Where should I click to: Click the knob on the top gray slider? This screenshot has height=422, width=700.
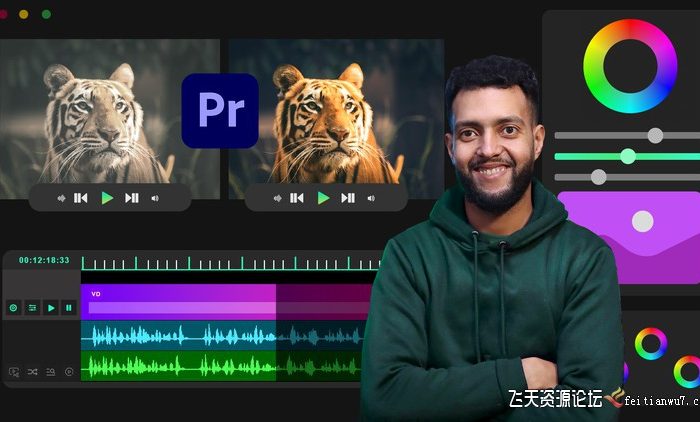coord(655,135)
